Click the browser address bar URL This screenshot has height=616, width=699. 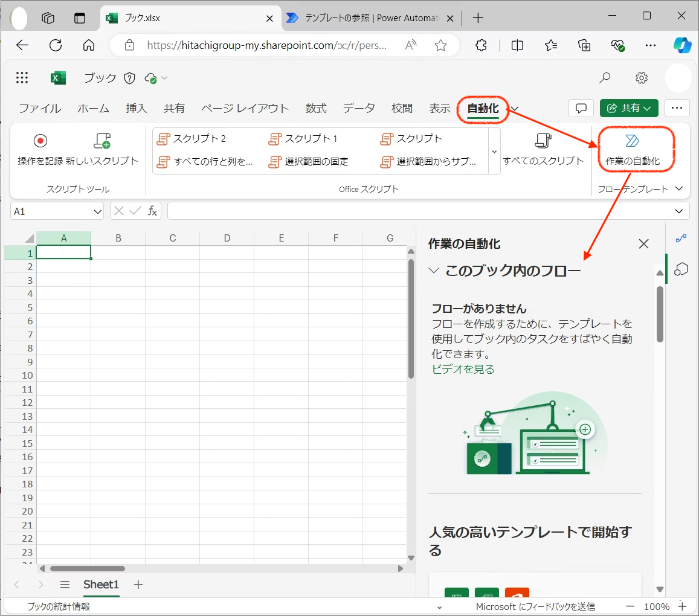click(x=266, y=45)
